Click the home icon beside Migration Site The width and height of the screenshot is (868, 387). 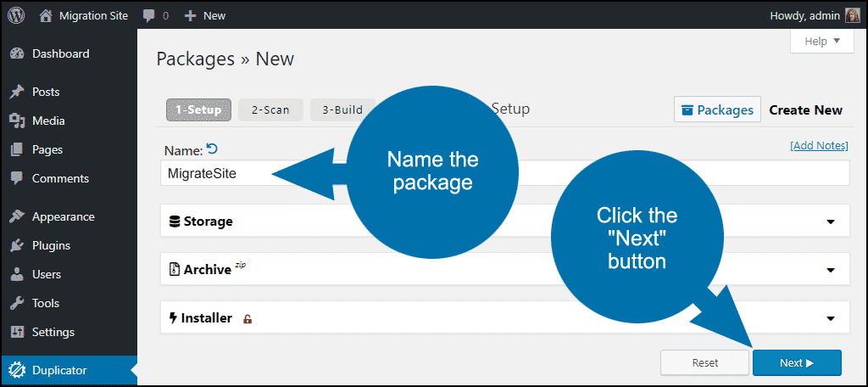tap(47, 15)
